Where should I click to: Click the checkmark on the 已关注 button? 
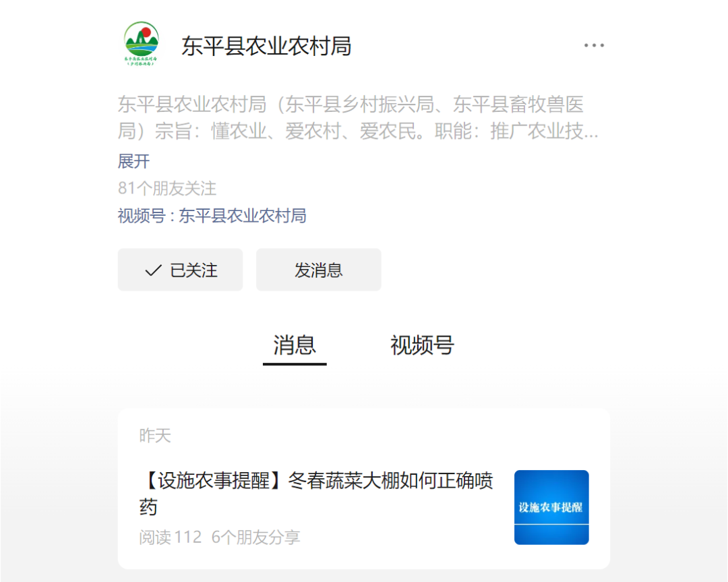point(153,270)
